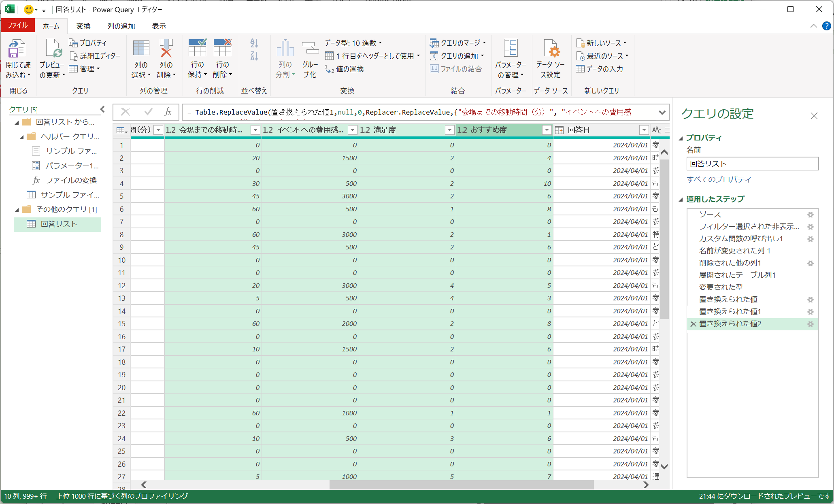Open filter dropdown of 回答日 column
834x504 pixels.
[x=644, y=130]
